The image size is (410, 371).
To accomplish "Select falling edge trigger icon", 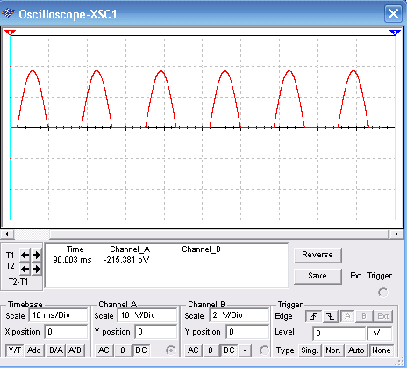I will tap(331, 316).
